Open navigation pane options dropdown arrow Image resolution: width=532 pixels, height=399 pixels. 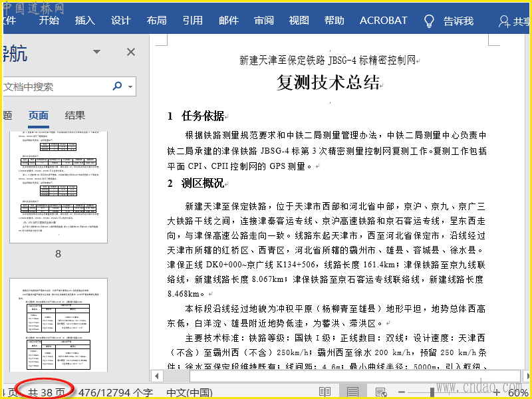pyautogui.click(x=96, y=52)
